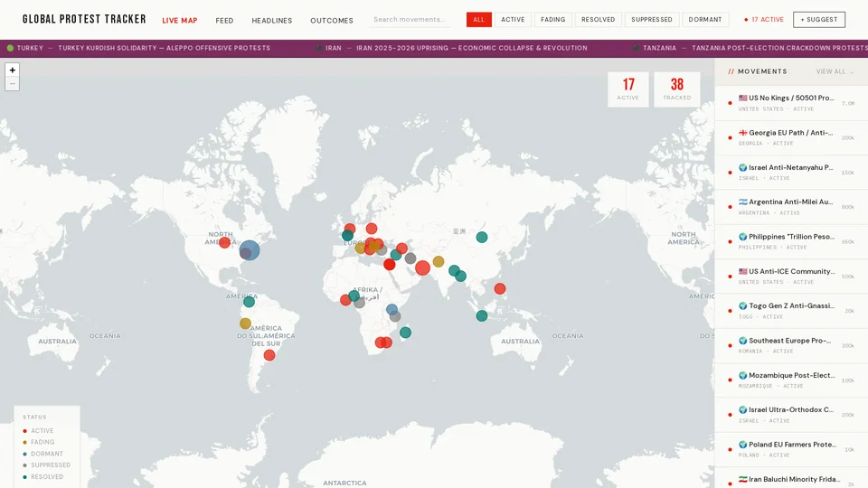The height and width of the screenshot is (488, 868).
Task: Click the red marker over Georgia country
Action: coord(401,249)
